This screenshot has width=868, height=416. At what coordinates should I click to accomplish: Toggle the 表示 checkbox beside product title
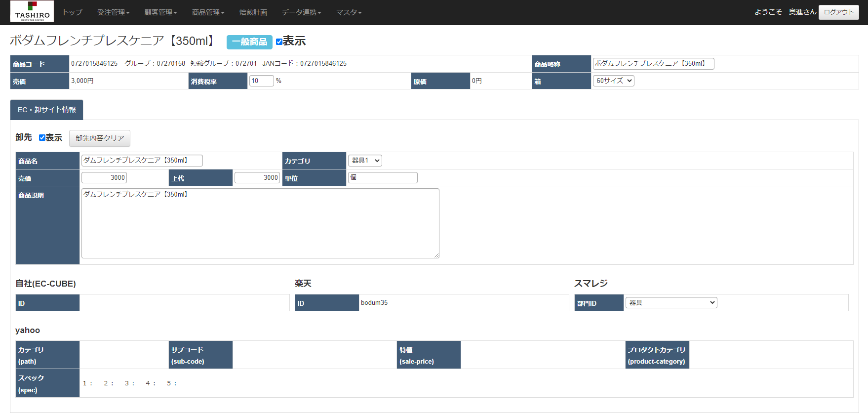279,42
